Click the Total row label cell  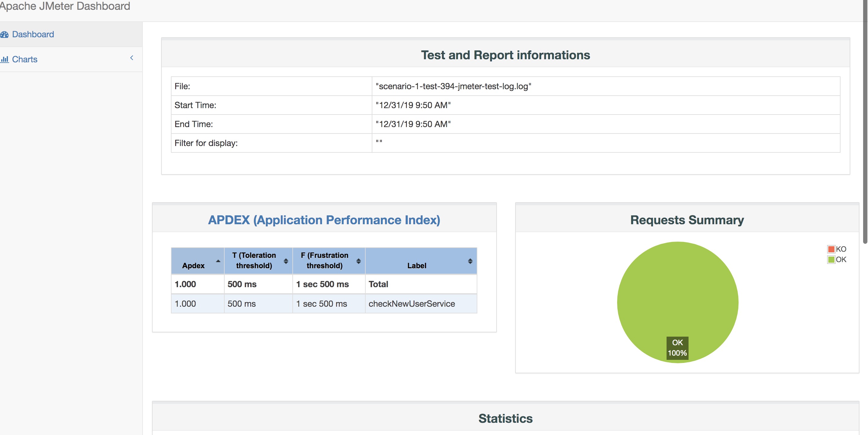[378, 284]
